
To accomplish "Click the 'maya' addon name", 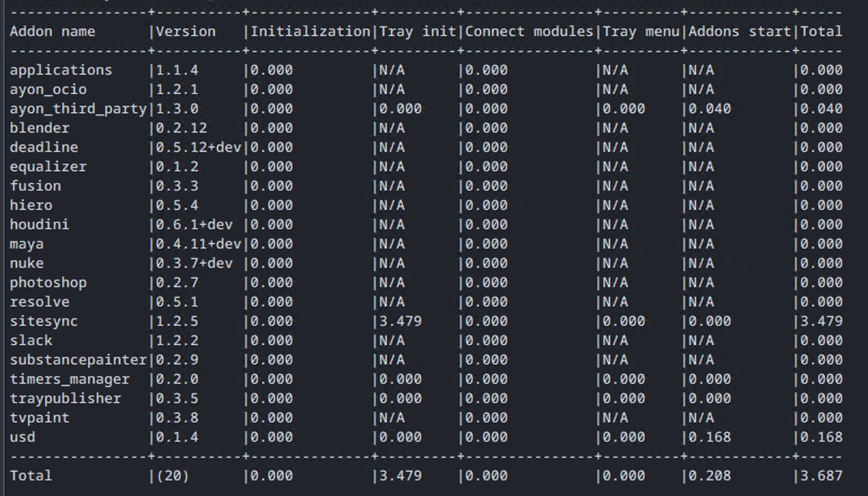I will tap(27, 244).
